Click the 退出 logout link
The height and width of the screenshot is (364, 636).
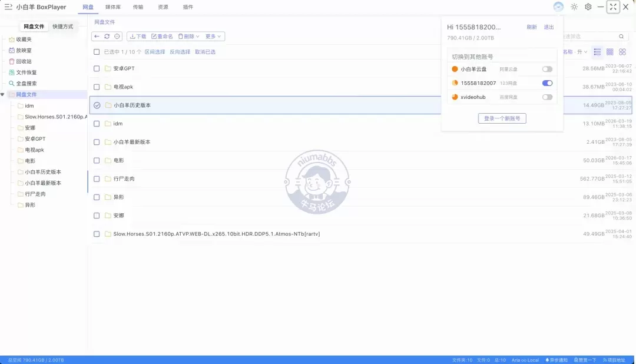[549, 27]
